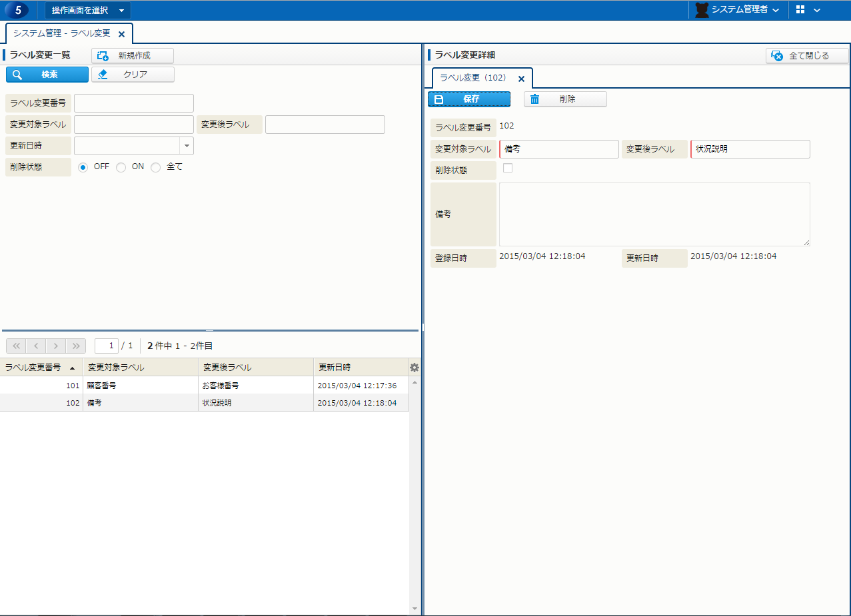Viewport: 851px width, 616px height.
Task: Click the app logo with number 5
Action: coord(17,10)
